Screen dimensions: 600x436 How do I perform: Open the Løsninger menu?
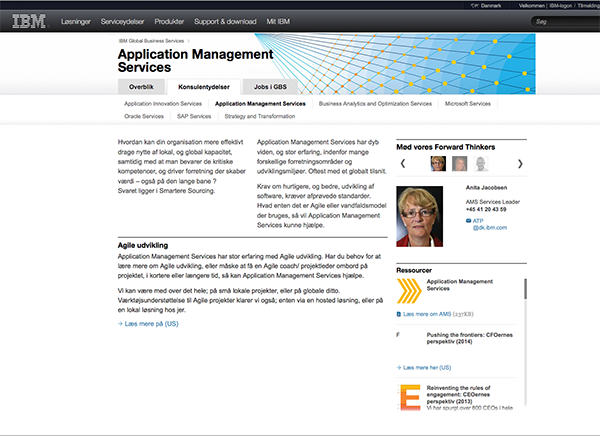[80, 20]
